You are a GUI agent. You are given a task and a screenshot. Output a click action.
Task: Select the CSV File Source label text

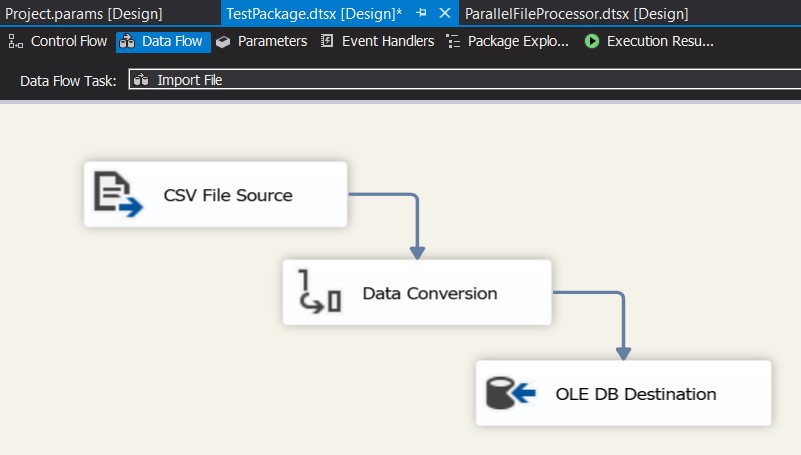point(228,195)
